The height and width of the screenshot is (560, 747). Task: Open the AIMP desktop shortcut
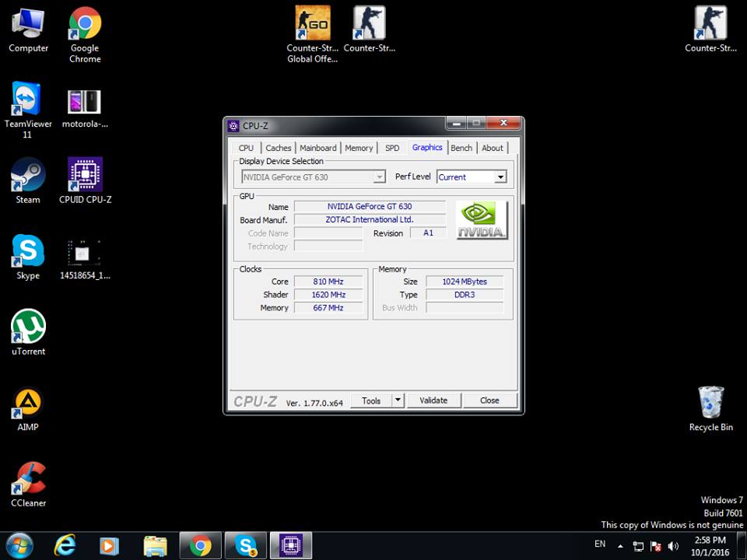28,403
